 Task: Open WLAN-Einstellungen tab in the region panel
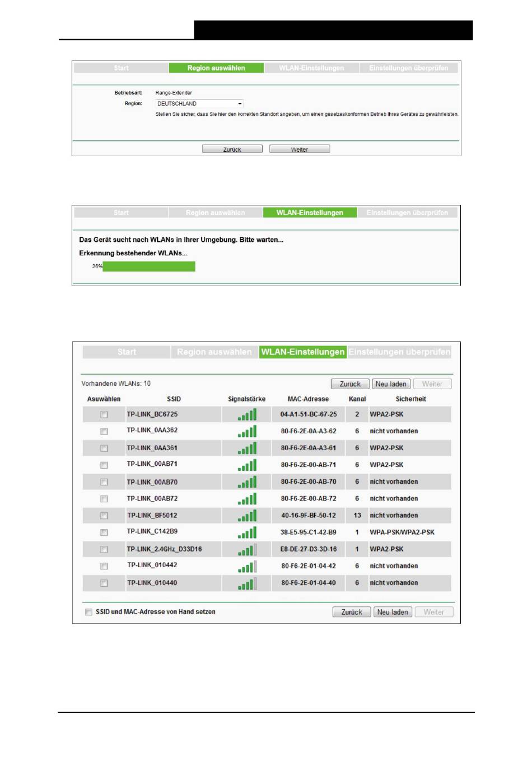click(x=311, y=68)
